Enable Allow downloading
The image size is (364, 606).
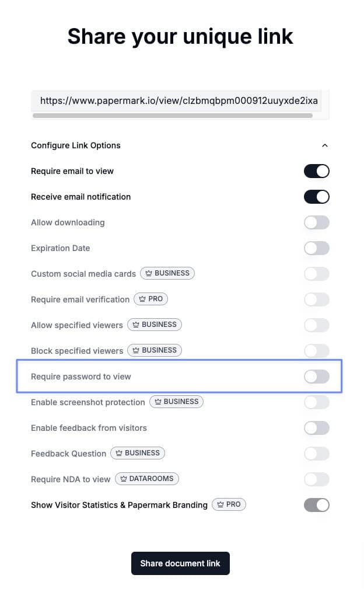pyautogui.click(x=317, y=222)
